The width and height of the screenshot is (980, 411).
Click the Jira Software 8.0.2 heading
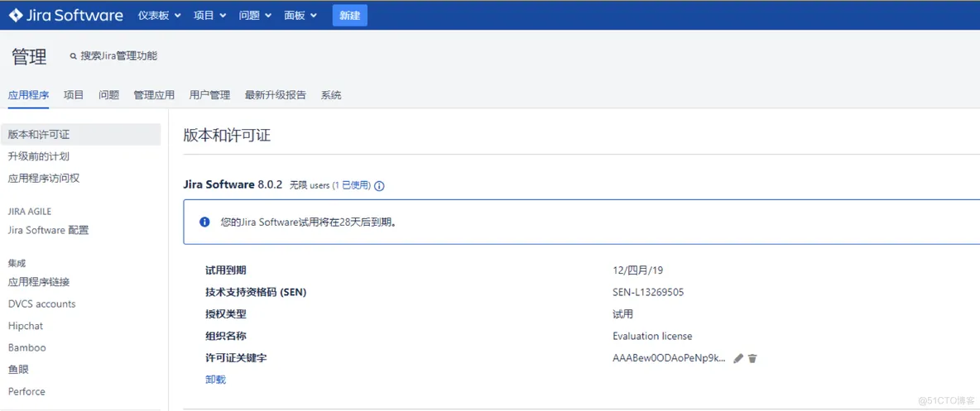tap(233, 185)
